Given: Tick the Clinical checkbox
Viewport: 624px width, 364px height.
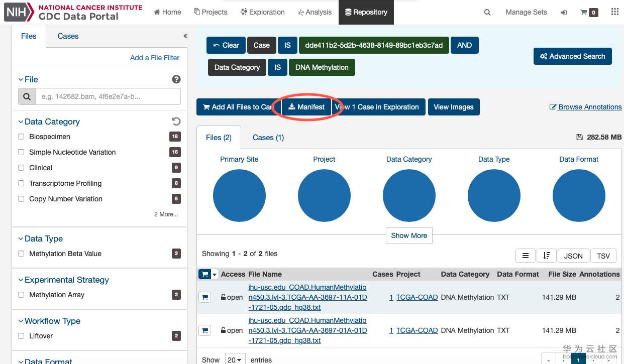Looking at the screenshot, I should [21, 168].
